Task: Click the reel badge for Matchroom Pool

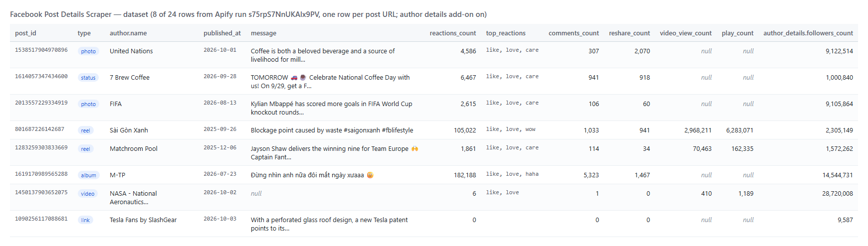Action: click(x=86, y=149)
